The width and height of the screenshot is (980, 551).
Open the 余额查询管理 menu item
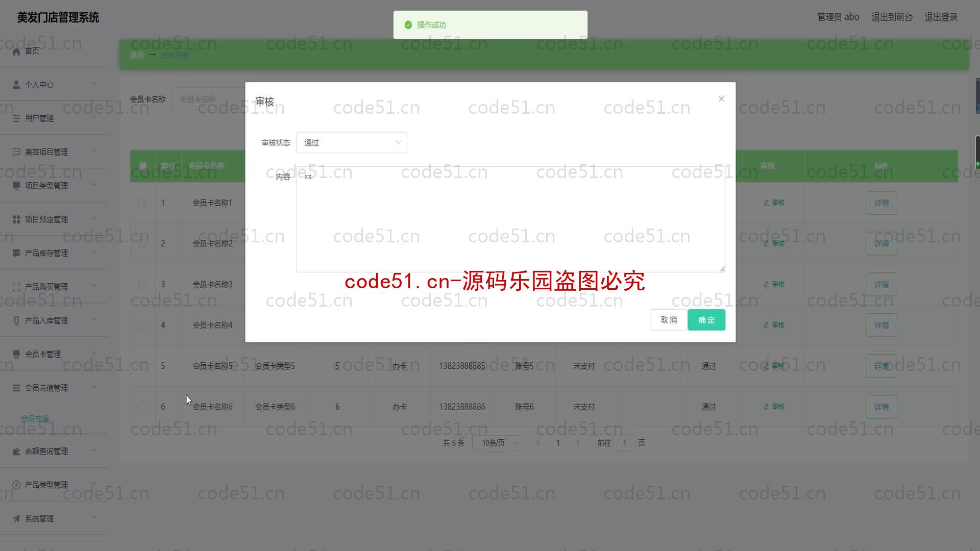tap(54, 451)
